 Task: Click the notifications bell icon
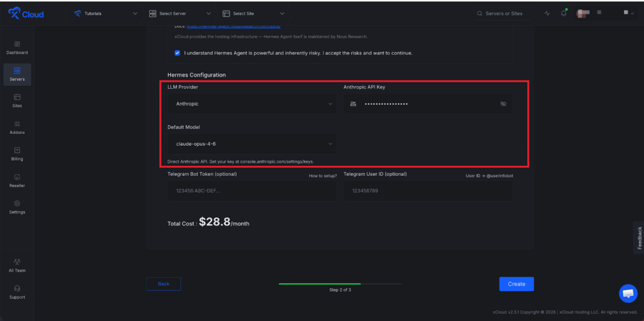coord(563,13)
